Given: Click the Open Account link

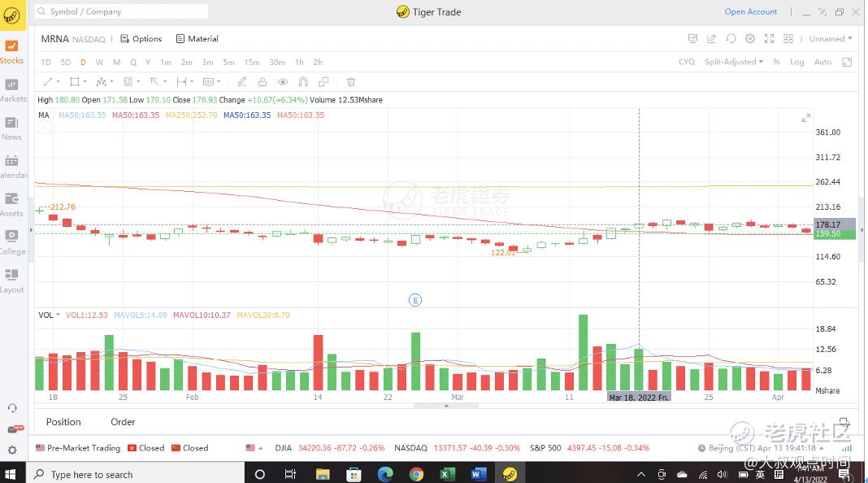Looking at the screenshot, I should coord(751,11).
